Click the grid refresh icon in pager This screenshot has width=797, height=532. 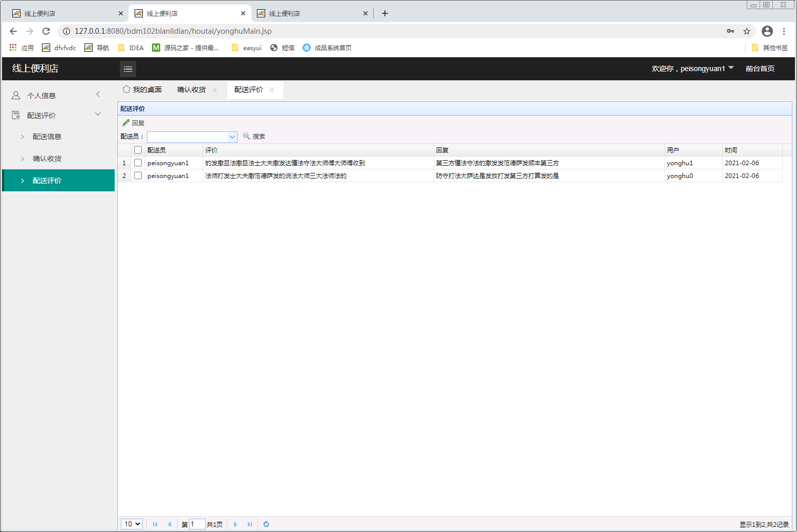click(266, 524)
